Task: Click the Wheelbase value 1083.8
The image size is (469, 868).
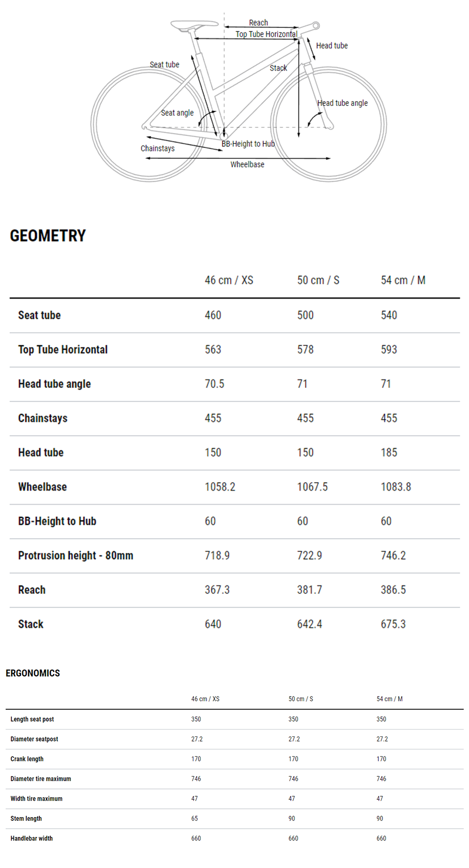Action: coord(396,487)
